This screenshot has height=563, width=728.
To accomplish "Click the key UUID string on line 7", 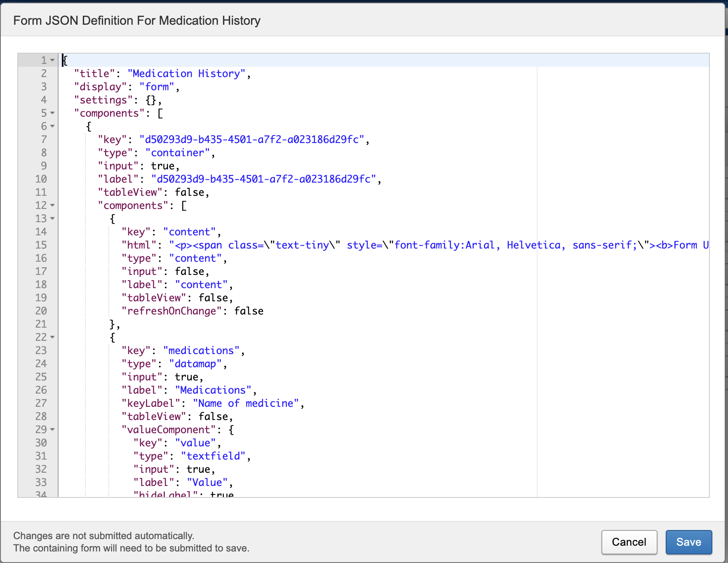I will tap(251, 140).
